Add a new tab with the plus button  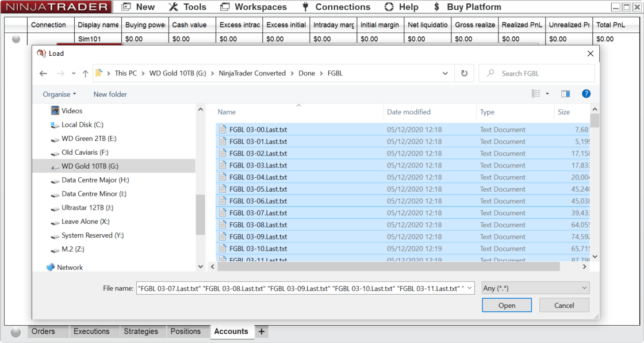tap(261, 331)
